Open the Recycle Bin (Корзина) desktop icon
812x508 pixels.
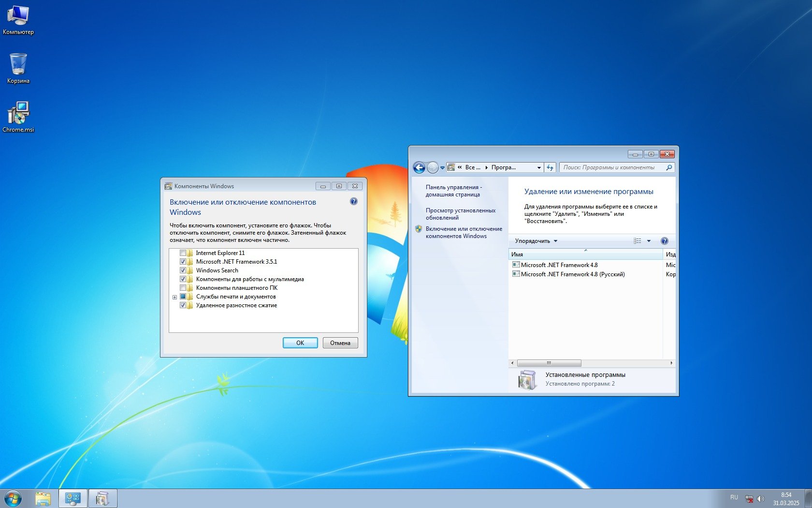click(18, 65)
